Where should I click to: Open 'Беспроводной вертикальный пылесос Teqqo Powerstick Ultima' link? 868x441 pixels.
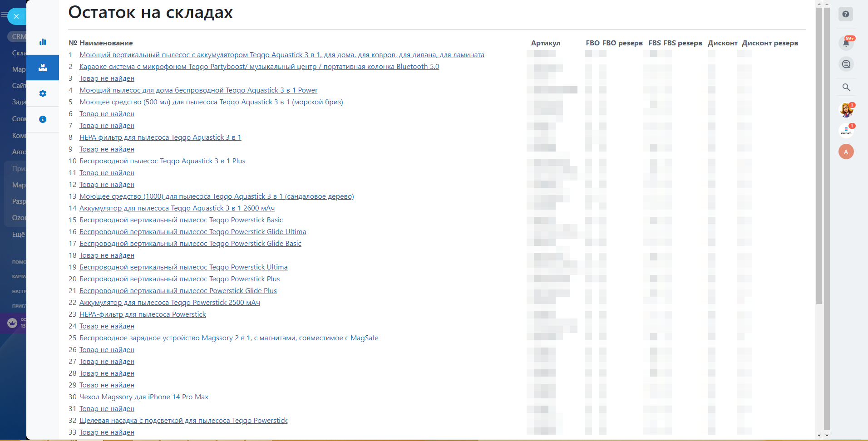point(183,267)
